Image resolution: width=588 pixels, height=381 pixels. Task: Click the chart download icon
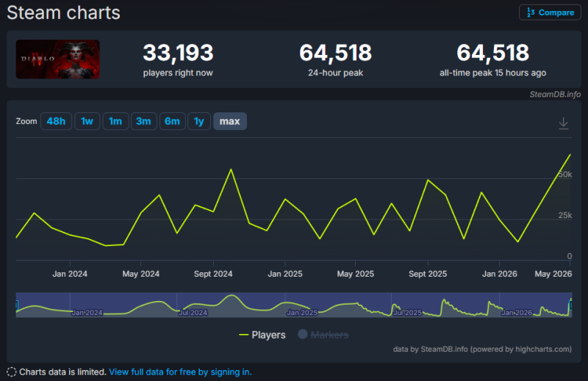pyautogui.click(x=563, y=123)
